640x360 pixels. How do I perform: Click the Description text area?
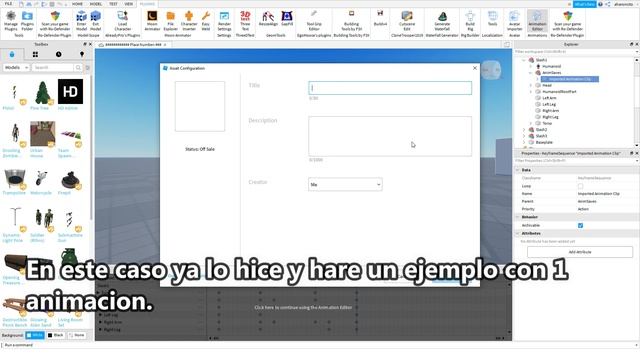point(390,136)
